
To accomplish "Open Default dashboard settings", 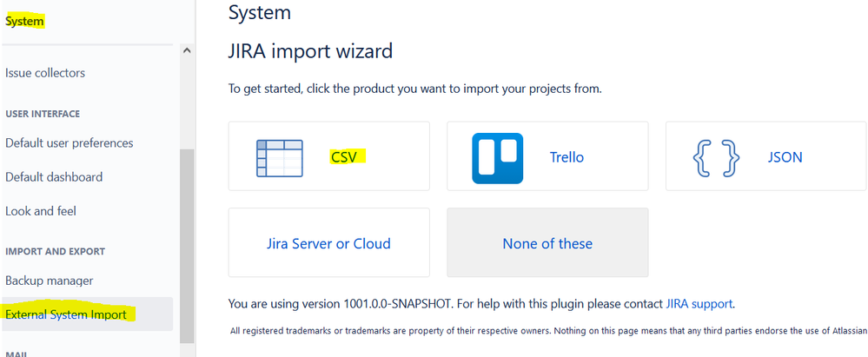I will [54, 177].
